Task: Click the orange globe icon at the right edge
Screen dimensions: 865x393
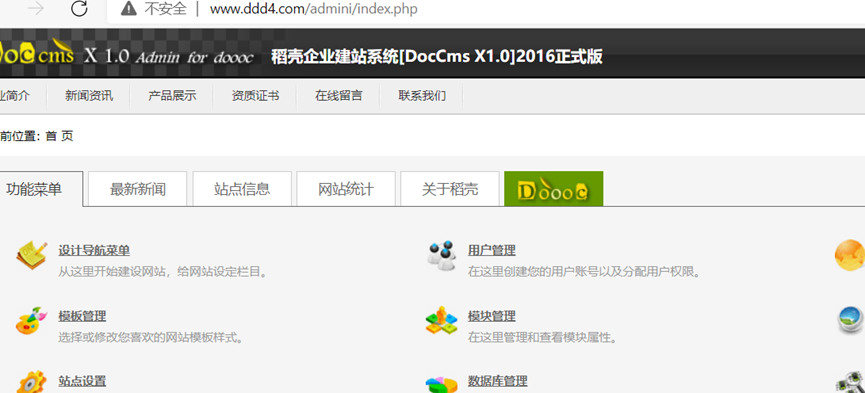Action: pyautogui.click(x=850, y=255)
